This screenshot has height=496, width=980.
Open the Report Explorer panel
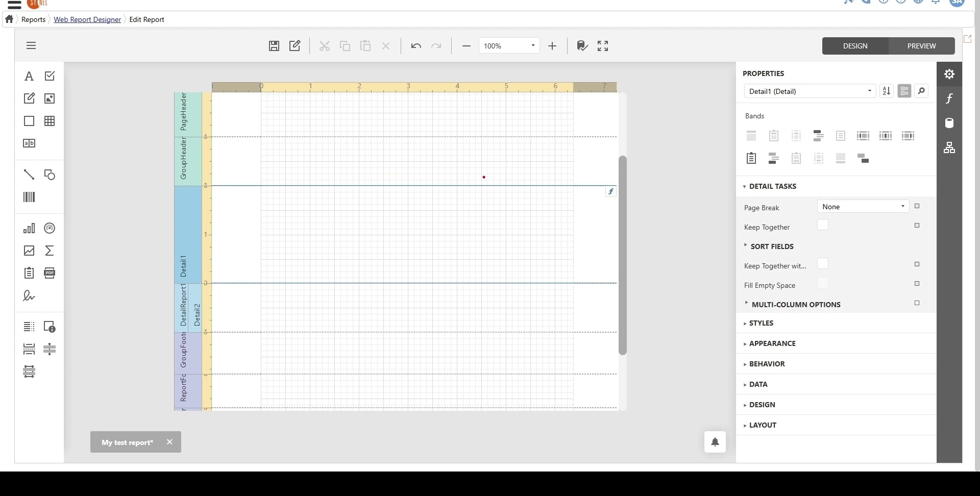pos(949,147)
